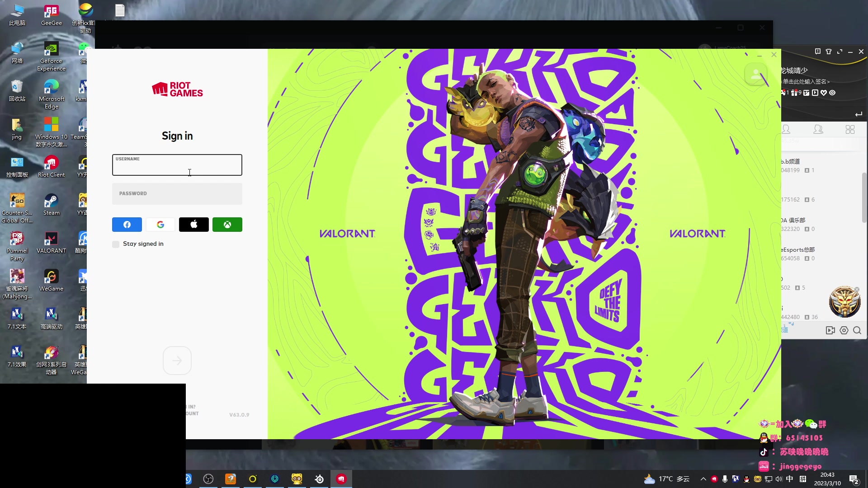Focus the Password input field
Viewport: 868px width, 488px height.
tap(177, 194)
